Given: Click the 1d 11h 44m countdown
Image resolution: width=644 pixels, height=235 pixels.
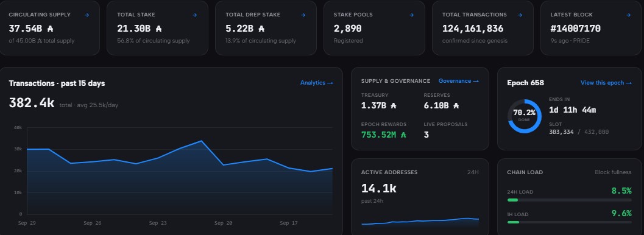Looking at the screenshot, I should [x=573, y=110].
